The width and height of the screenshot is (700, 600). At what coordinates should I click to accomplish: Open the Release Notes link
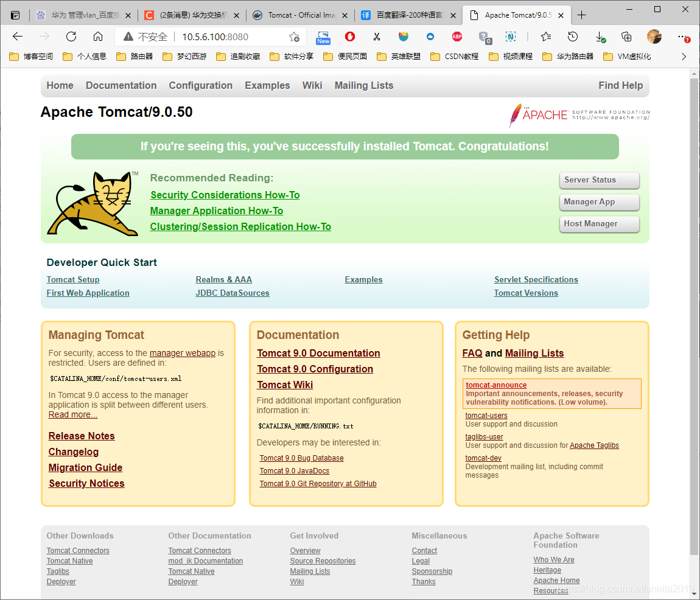(81, 436)
